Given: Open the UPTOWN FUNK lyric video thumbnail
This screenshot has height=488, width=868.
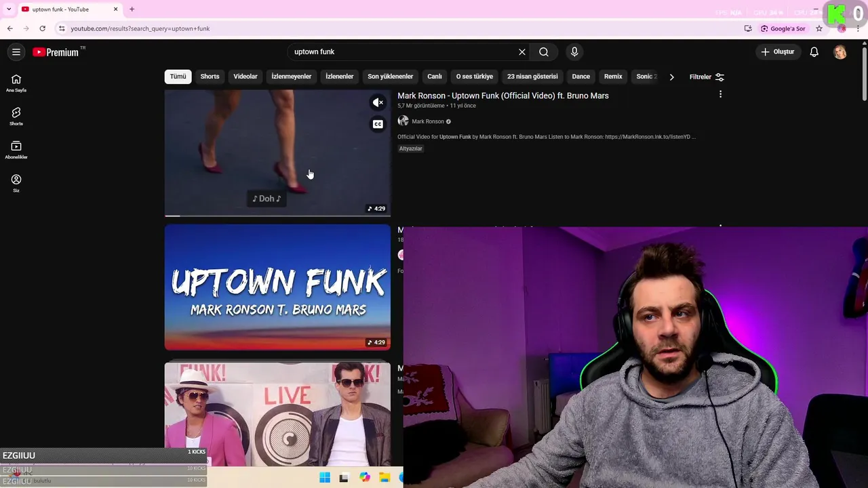Looking at the screenshot, I should (x=277, y=287).
